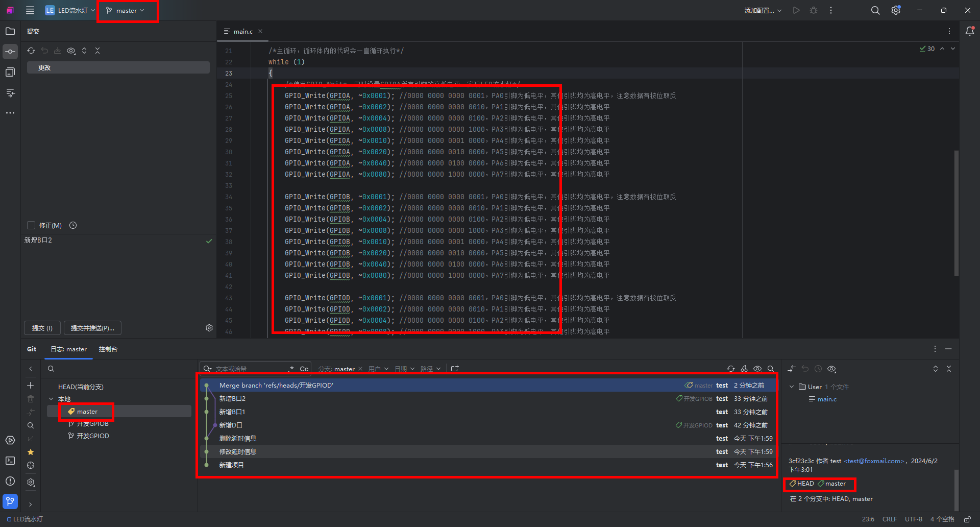The width and height of the screenshot is (980, 527).
Task: Collapse the 本地 branches tree node
Action: pyautogui.click(x=51, y=399)
